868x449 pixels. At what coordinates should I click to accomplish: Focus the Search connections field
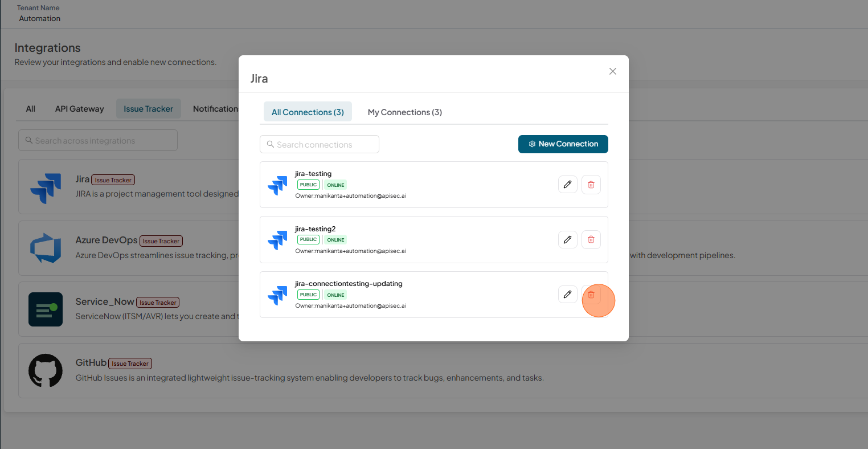point(320,144)
